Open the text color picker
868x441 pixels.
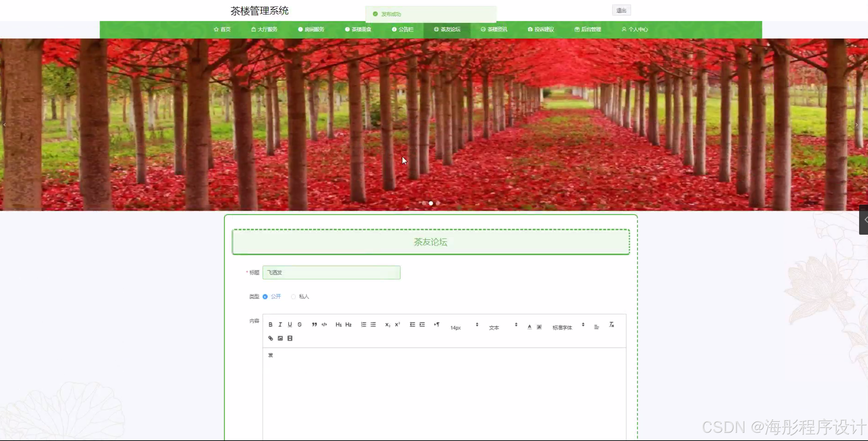click(x=529, y=327)
